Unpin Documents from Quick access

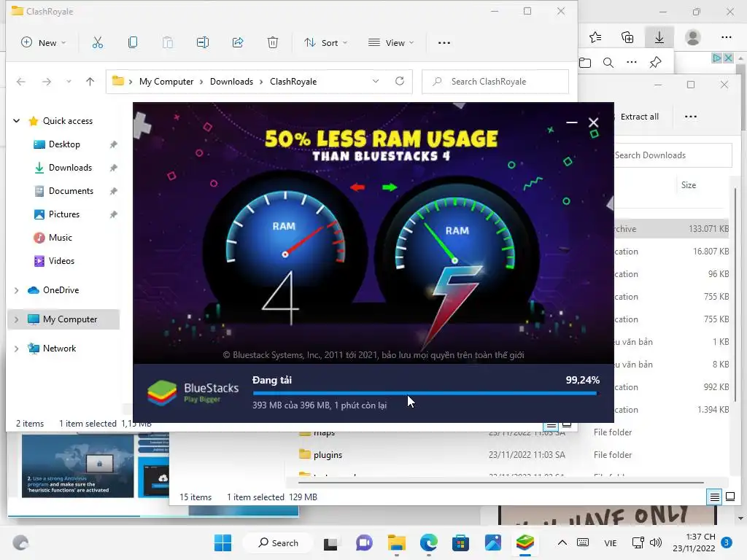tap(113, 191)
